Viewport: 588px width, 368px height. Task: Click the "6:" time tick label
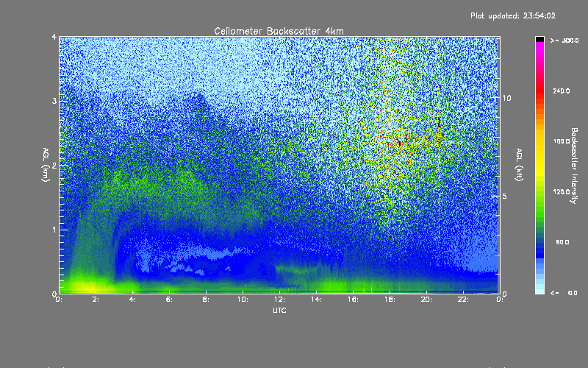coord(169,300)
